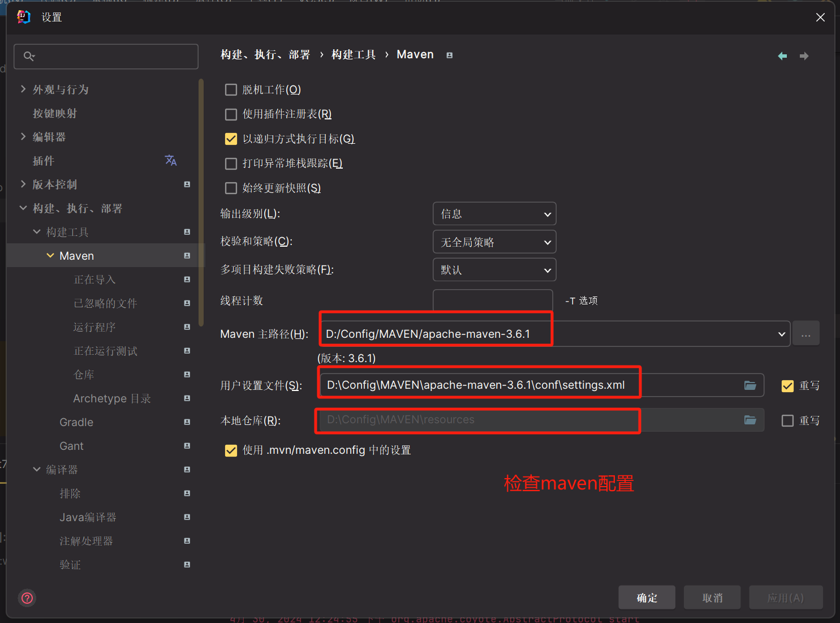Click 确定 button
This screenshot has height=623, width=840.
647,598
